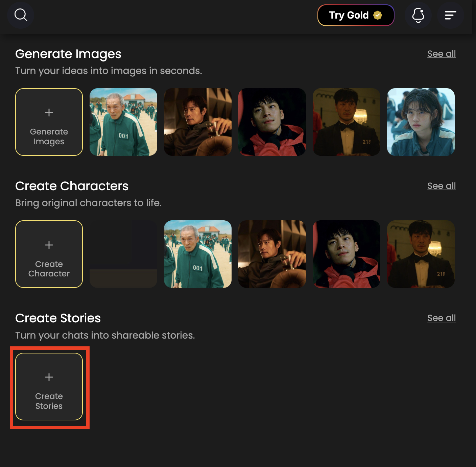Open the 001 green tracksuit character under Create Characters

point(198,254)
